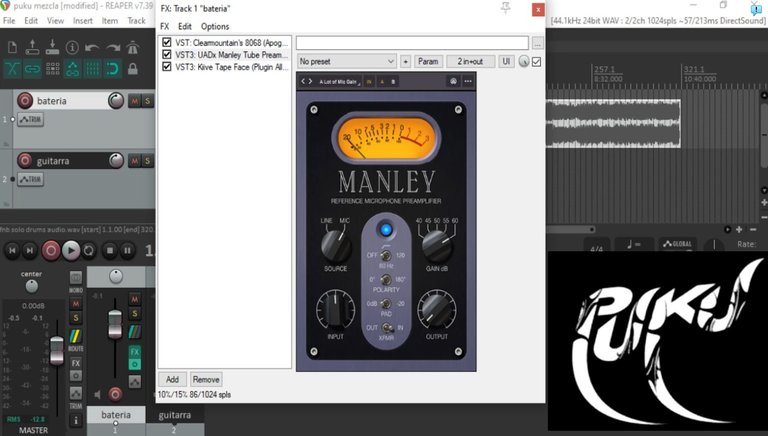Toggle plugin bypass checkbox at top right
768x436 pixels.
[536, 62]
